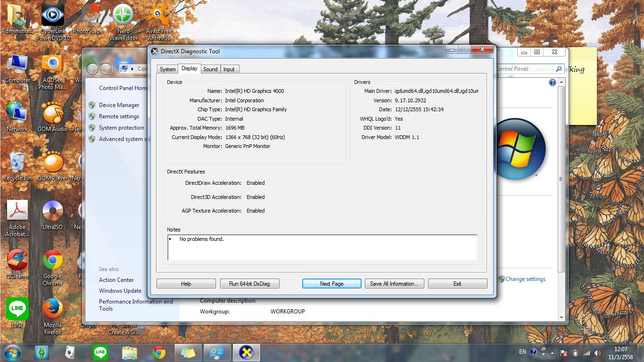Viewport: 644px width, 362px height.
Task: Go to Next Page in DxDiag
Action: (331, 284)
